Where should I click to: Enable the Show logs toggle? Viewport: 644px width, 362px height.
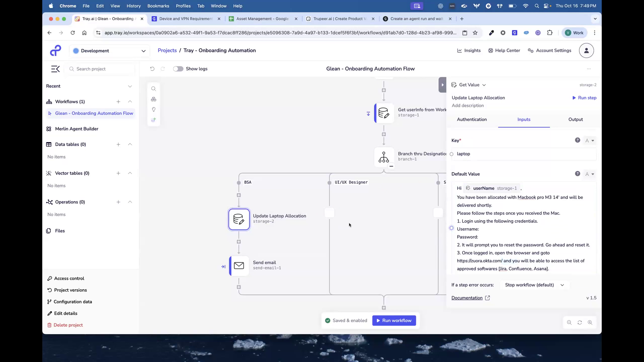[178, 69]
